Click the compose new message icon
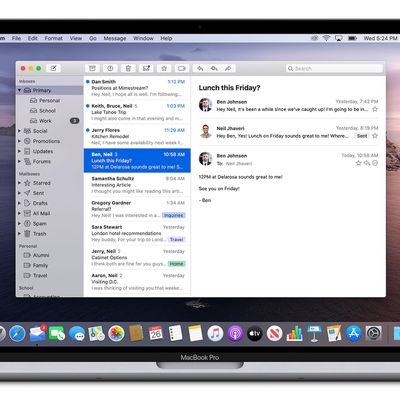 pyautogui.click(x=53, y=68)
